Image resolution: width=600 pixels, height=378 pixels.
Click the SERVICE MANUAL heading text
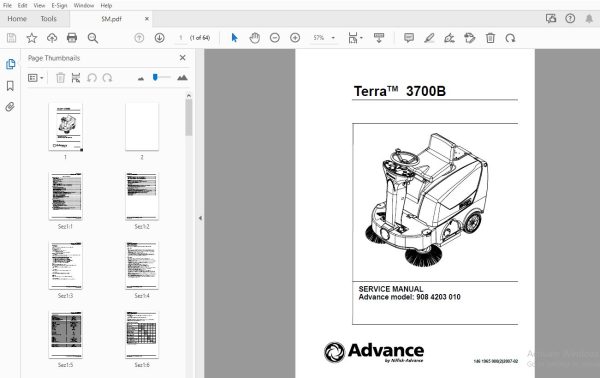(x=391, y=289)
